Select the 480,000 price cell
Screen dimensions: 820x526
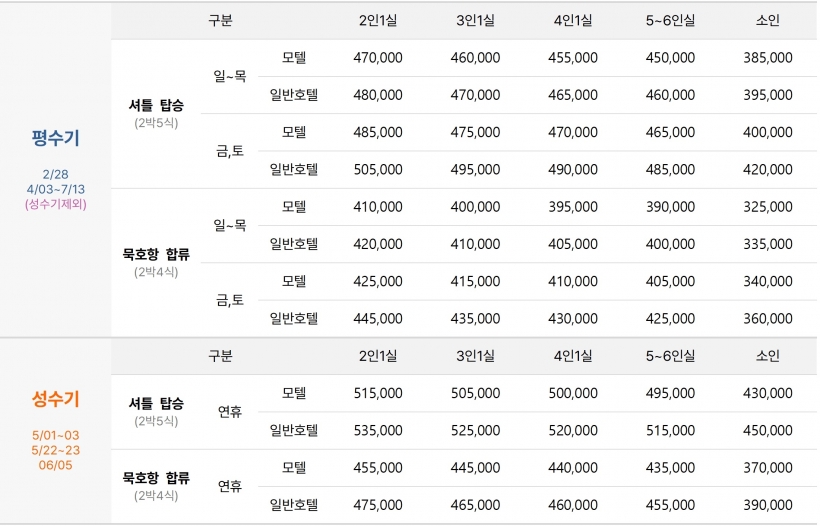378,95
